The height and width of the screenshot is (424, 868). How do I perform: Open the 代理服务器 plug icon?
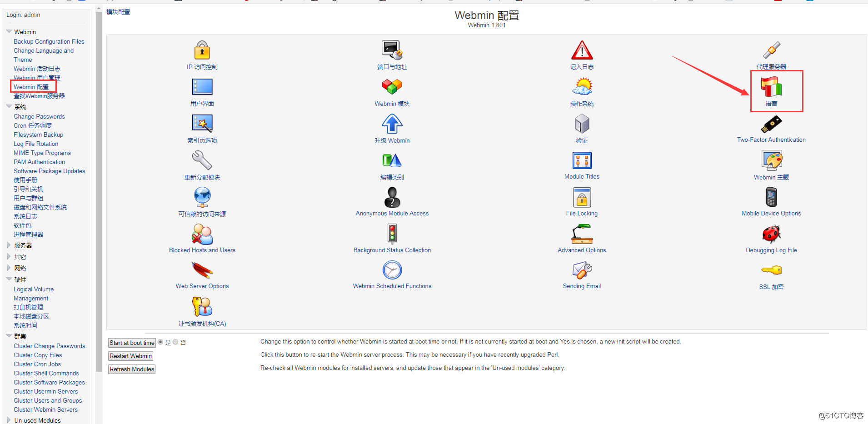pos(771,50)
